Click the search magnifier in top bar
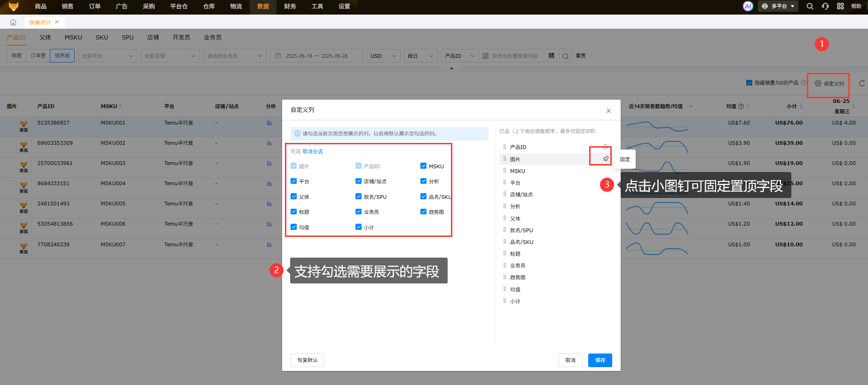The height and width of the screenshot is (385, 868). coord(810,6)
